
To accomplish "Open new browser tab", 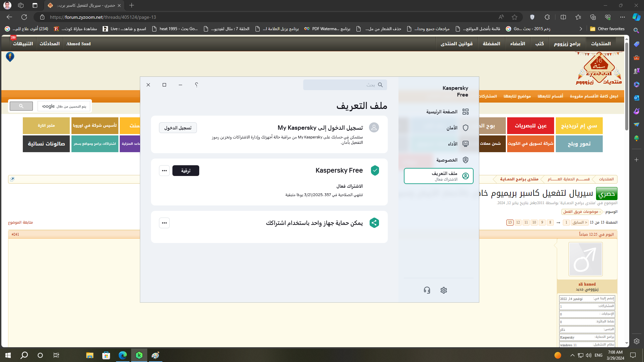I will click(x=131, y=5).
